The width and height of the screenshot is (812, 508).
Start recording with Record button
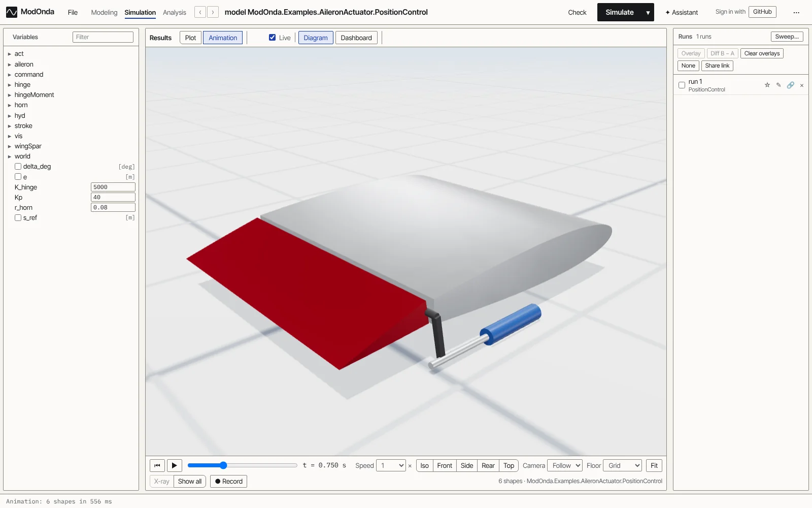[x=228, y=481]
